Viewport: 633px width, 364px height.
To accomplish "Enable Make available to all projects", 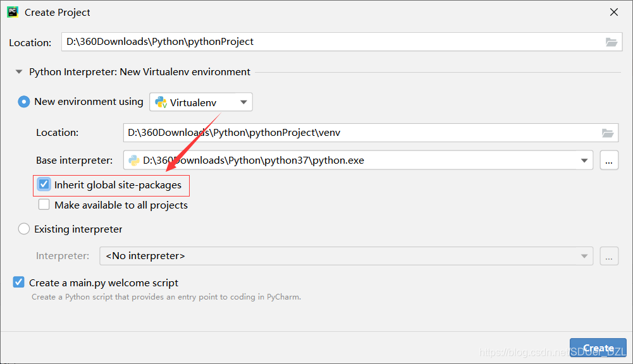I will (x=44, y=205).
